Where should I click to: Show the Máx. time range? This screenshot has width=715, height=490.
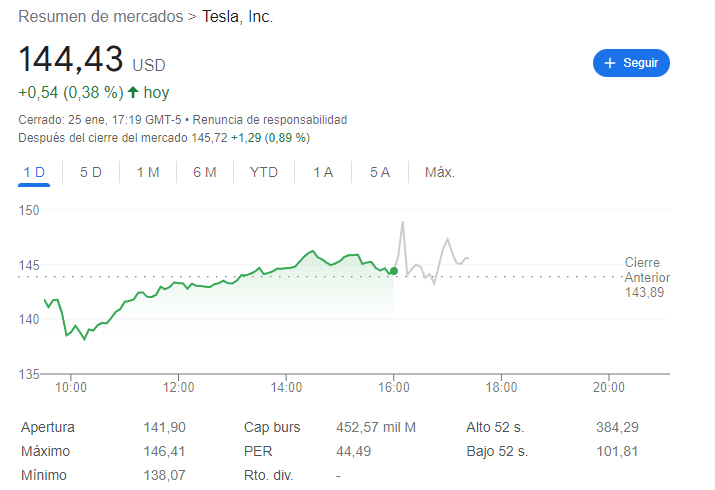pos(440,172)
